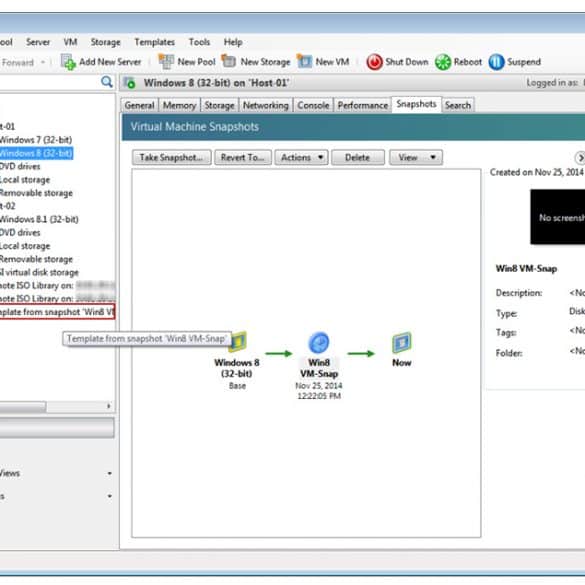Viewport: 585px width, 585px height.
Task: Select Removable storage under Windows 8.1 (32-bit)
Action: pyautogui.click(x=36, y=259)
